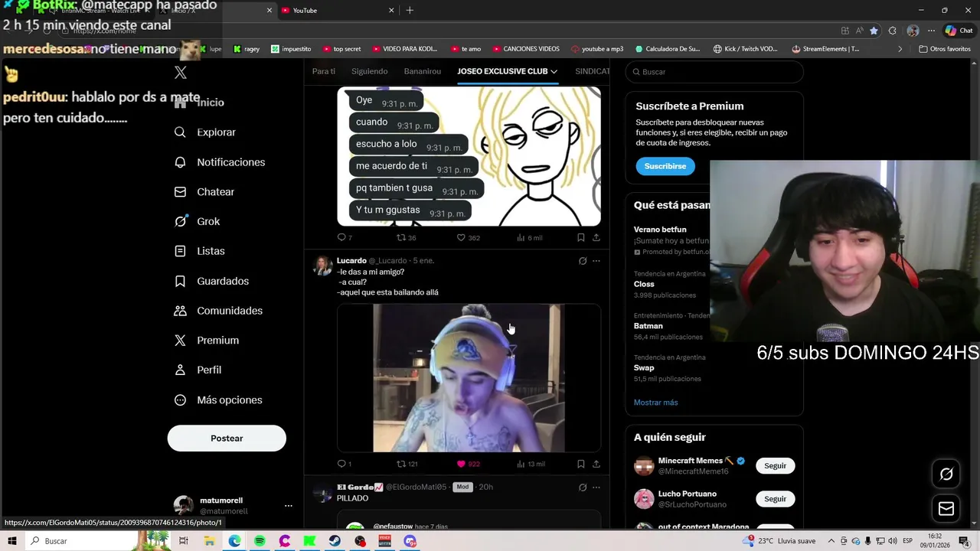Share the comic chat post

(596, 238)
